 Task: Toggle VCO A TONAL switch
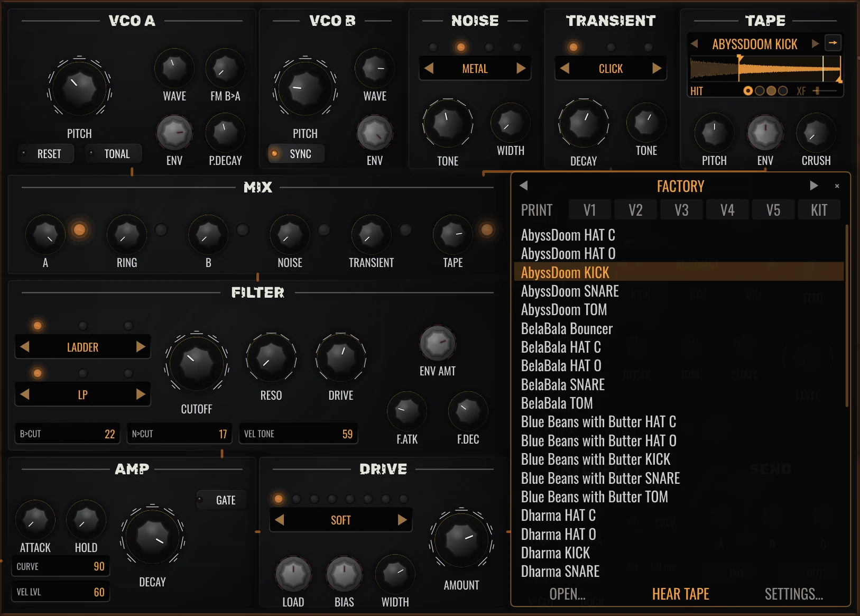(x=113, y=154)
